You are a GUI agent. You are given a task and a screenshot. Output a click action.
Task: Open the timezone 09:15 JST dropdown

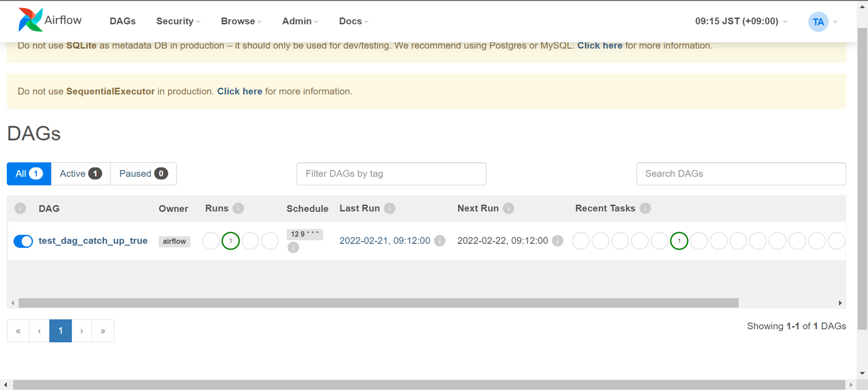click(x=741, y=21)
